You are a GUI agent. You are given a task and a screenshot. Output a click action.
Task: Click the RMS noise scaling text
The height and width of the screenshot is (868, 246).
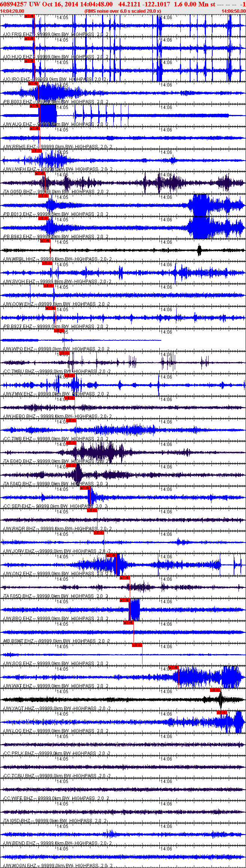pyautogui.click(x=123, y=11)
